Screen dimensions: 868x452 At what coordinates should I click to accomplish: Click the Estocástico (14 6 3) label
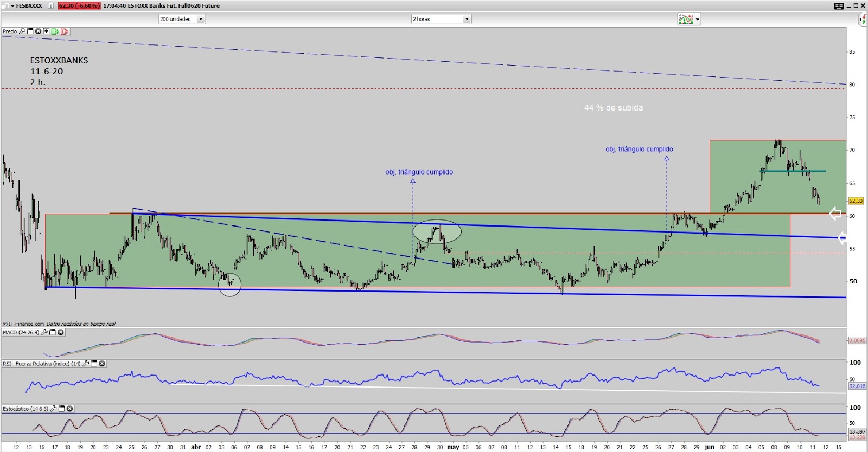[25, 409]
